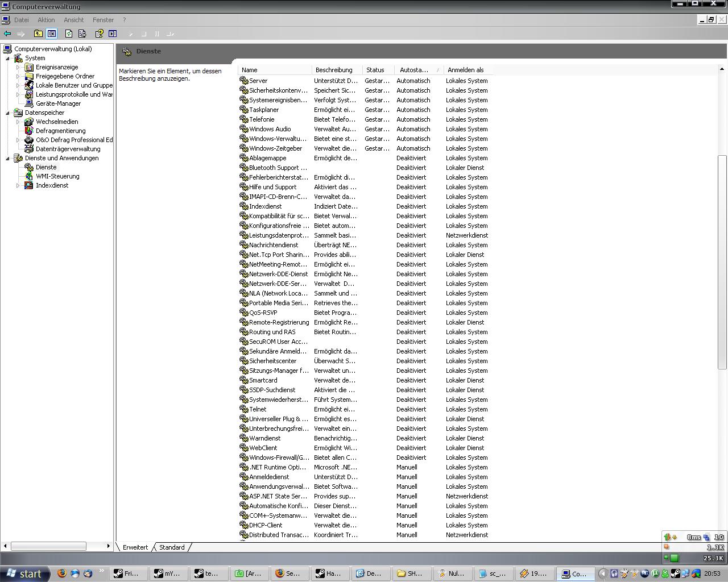Select the Server service icon

pyautogui.click(x=244, y=81)
